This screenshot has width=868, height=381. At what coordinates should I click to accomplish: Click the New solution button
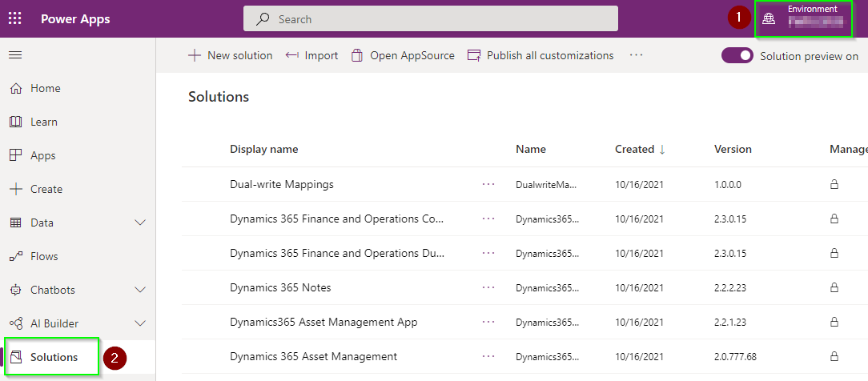pyautogui.click(x=231, y=56)
